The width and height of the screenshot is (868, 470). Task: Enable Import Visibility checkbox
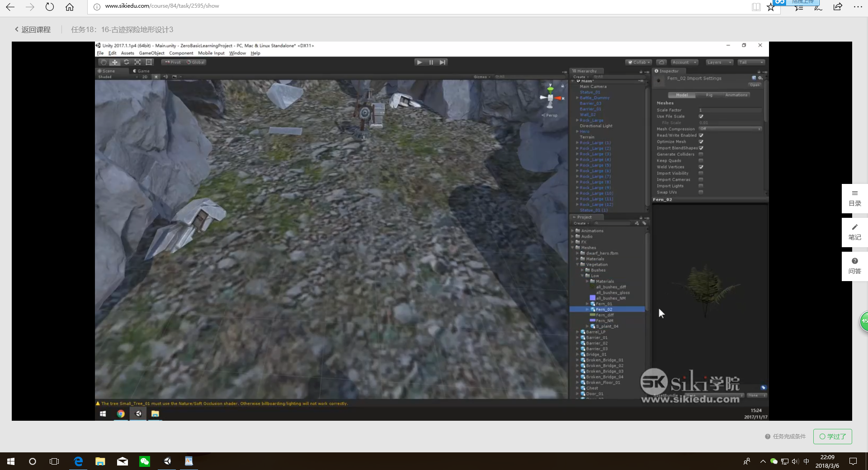click(701, 174)
